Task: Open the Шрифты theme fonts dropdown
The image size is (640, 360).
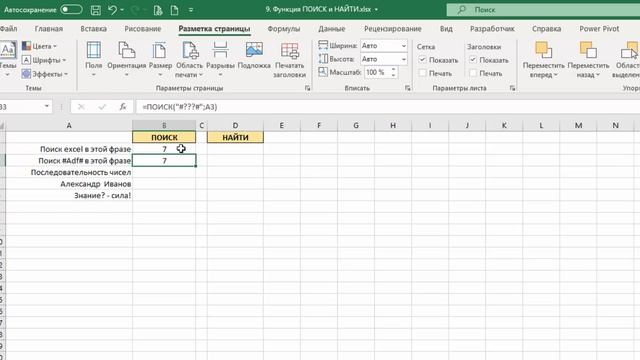Action: [x=43, y=60]
